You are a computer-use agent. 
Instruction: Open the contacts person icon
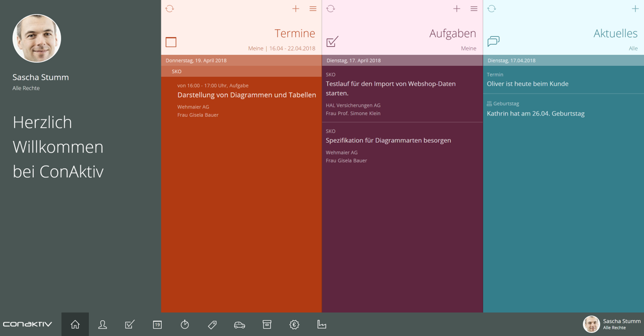(102, 324)
